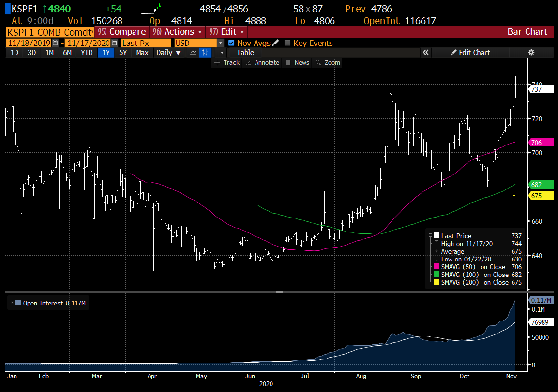Image resolution: width=558 pixels, height=392 pixels.
Task: Open the end date calendar picker
Action: tap(114, 43)
